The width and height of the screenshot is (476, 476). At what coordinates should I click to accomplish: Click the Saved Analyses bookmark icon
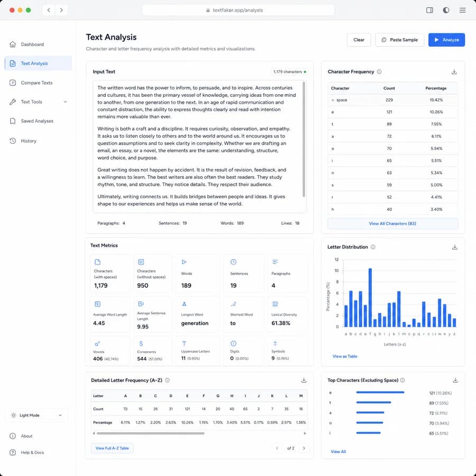13,121
